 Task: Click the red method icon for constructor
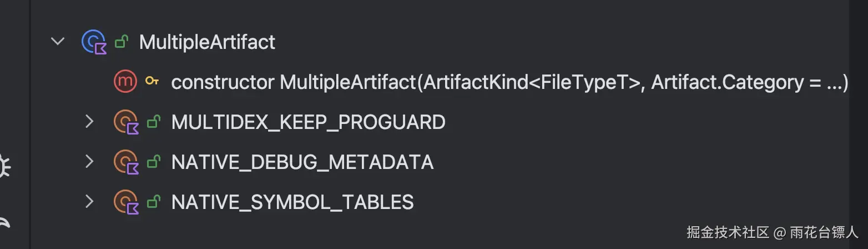tap(125, 82)
